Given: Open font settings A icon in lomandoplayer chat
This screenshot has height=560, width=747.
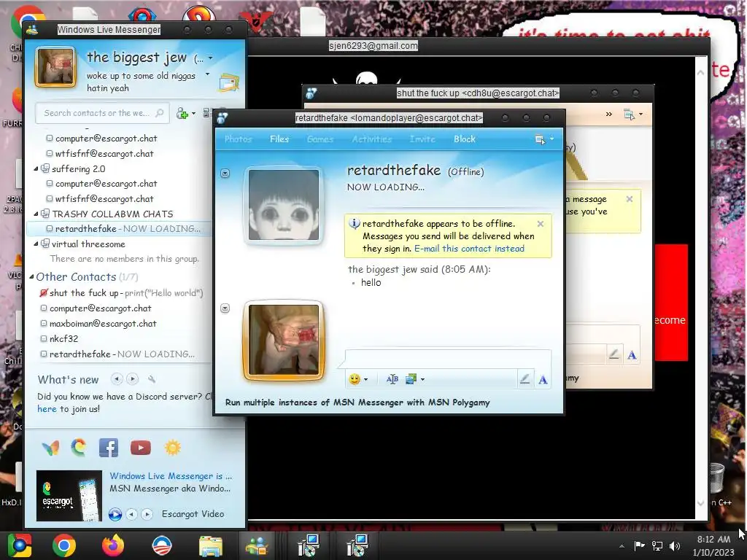Looking at the screenshot, I should pos(543,379).
